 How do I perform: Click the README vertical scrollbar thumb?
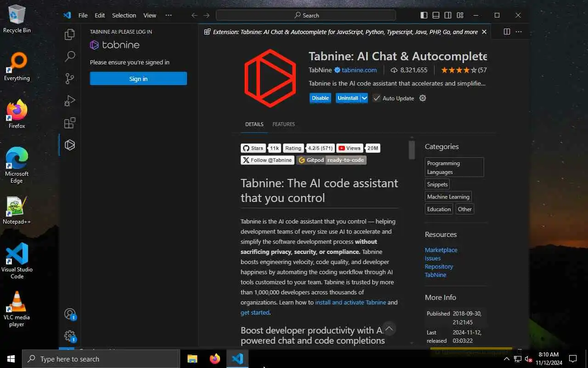(x=412, y=149)
